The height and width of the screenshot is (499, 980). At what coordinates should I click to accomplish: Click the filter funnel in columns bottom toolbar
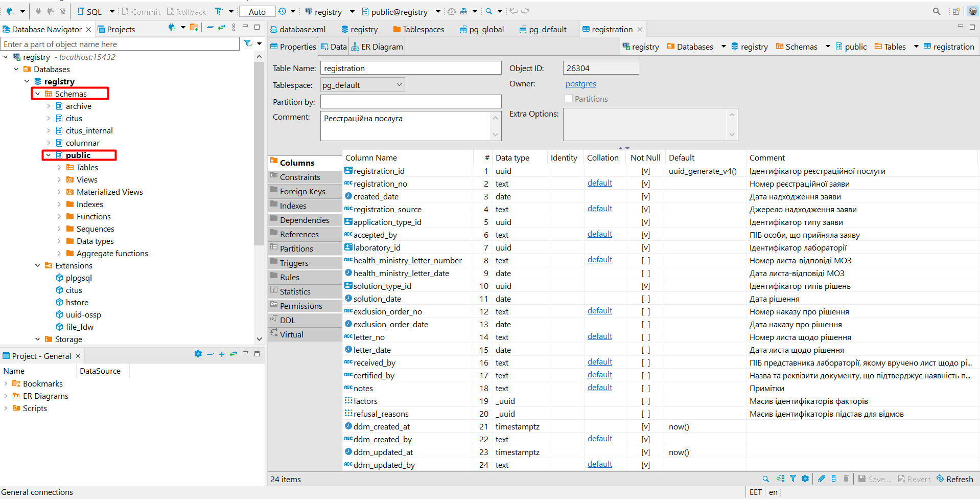pyautogui.click(x=793, y=479)
